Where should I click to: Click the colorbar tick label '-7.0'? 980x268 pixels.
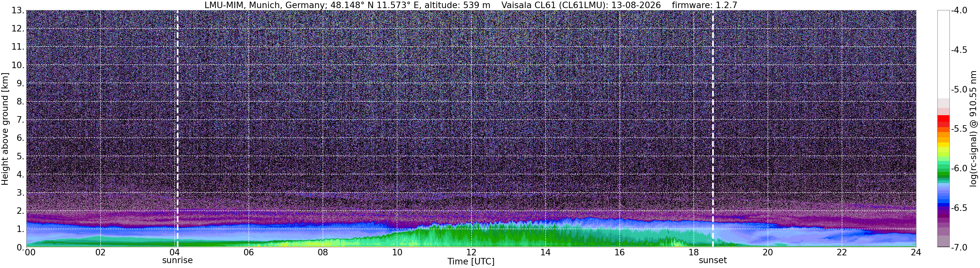pos(959,247)
